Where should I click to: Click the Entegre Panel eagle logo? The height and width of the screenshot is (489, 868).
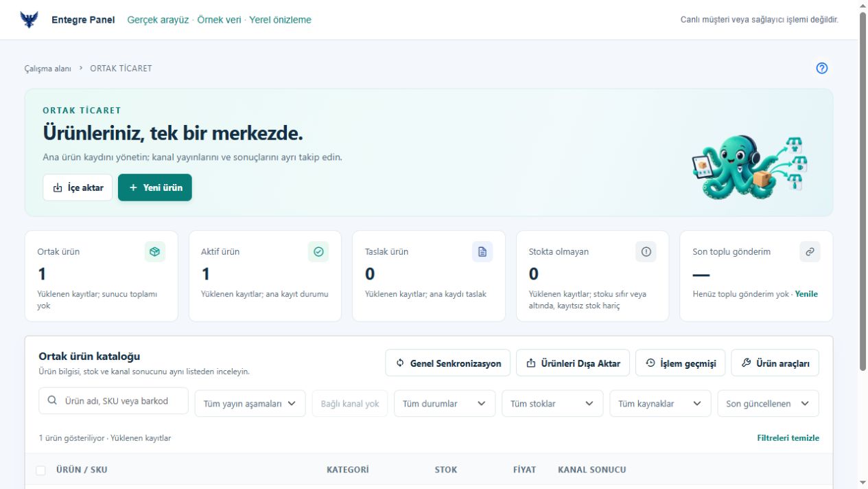click(x=30, y=19)
